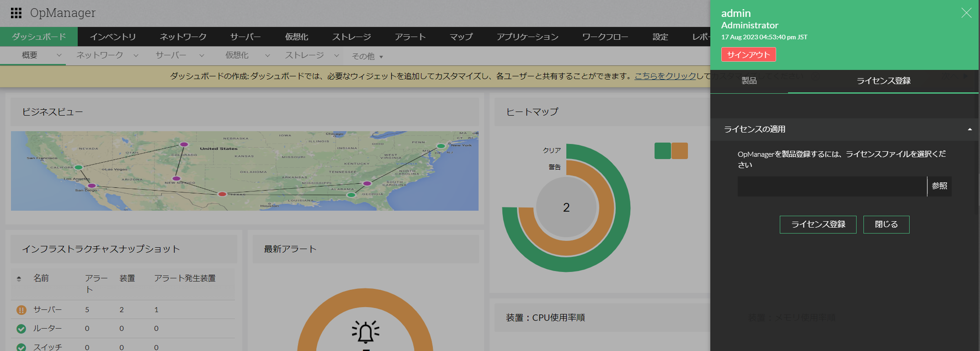This screenshot has width=980, height=351.
Task: Click the サインアウト button
Action: point(748,54)
